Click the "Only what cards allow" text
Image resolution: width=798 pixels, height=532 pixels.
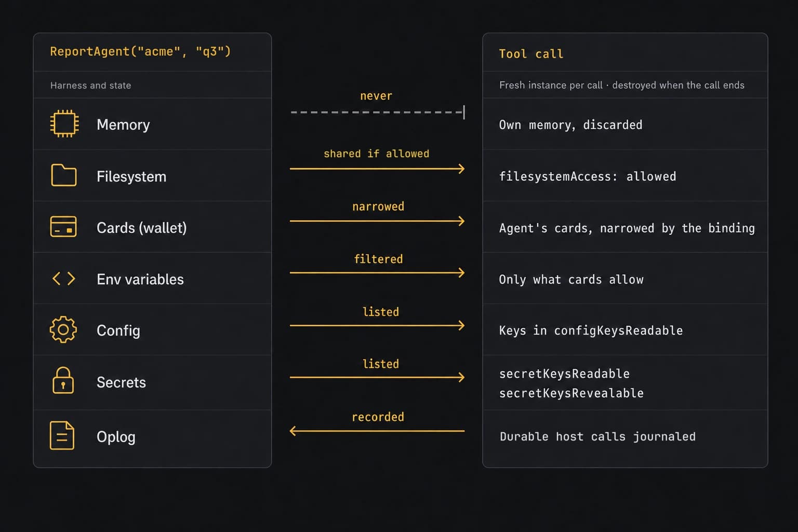[x=571, y=280]
